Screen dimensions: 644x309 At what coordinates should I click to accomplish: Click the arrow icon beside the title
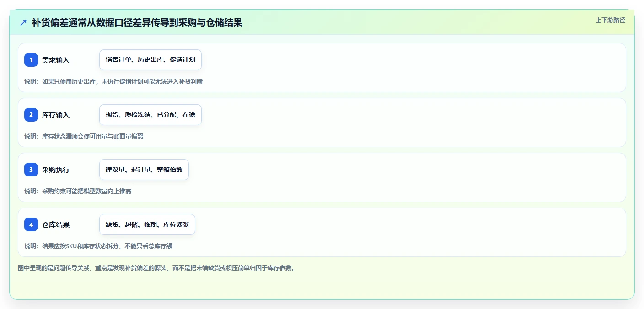pos(23,22)
